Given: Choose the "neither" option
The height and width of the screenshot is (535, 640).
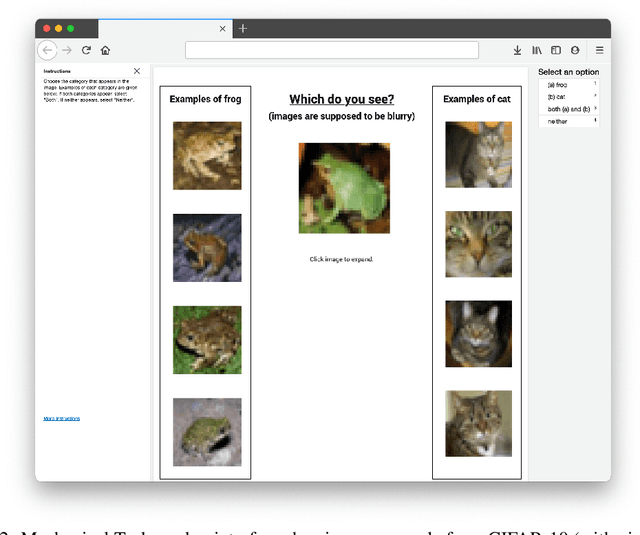Looking at the screenshot, I should [x=567, y=121].
